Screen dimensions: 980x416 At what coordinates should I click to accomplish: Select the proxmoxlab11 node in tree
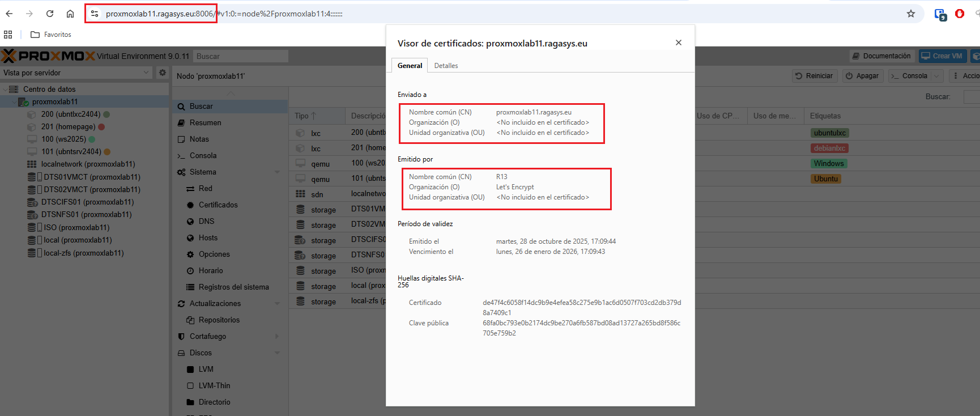(x=55, y=101)
